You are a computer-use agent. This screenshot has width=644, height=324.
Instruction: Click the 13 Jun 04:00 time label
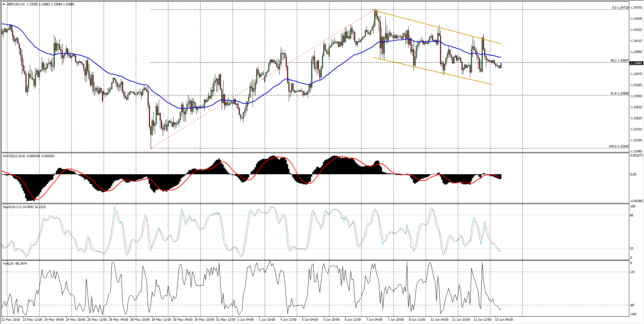504,320
